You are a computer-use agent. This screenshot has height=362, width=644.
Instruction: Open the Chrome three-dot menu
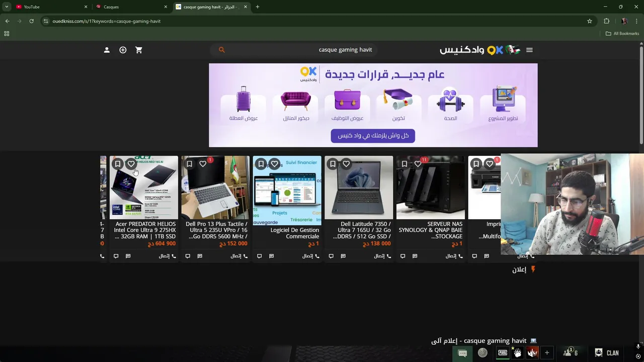637,21
